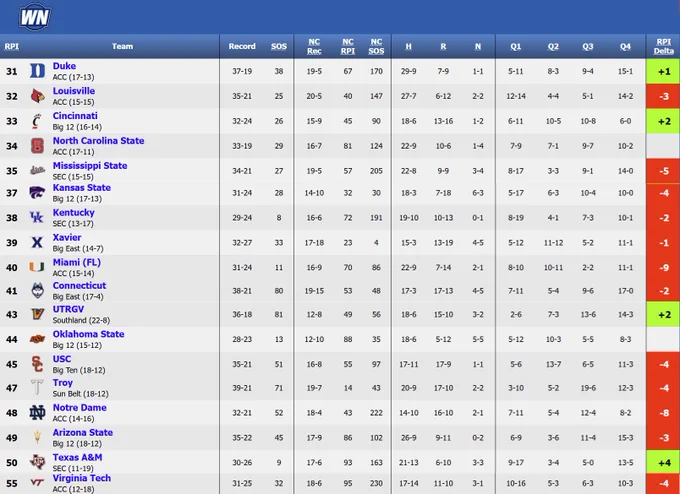Open the UTRGV team link
680x494 pixels.
[x=68, y=309]
